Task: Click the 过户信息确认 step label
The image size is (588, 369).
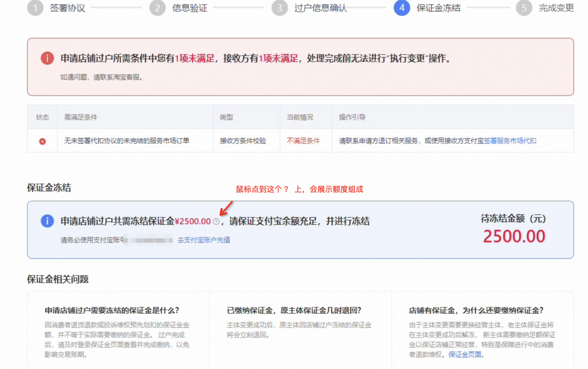Action: (321, 8)
